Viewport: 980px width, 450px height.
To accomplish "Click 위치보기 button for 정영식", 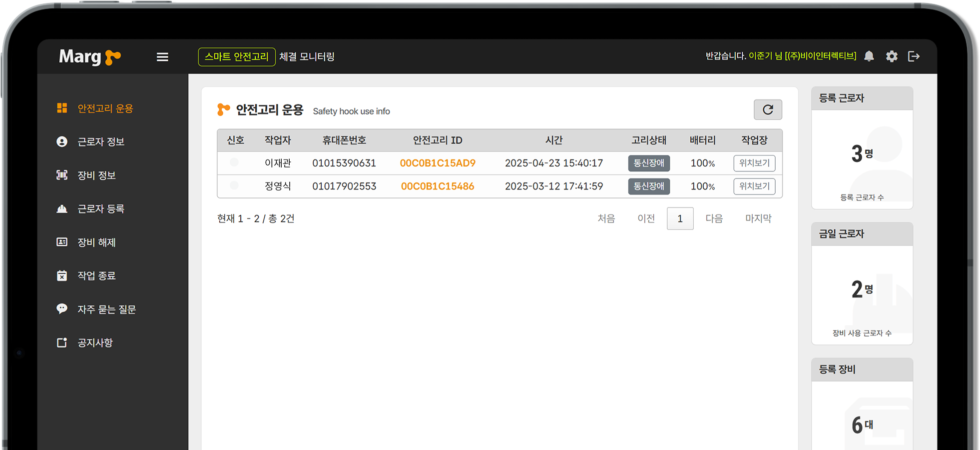I will coord(754,186).
